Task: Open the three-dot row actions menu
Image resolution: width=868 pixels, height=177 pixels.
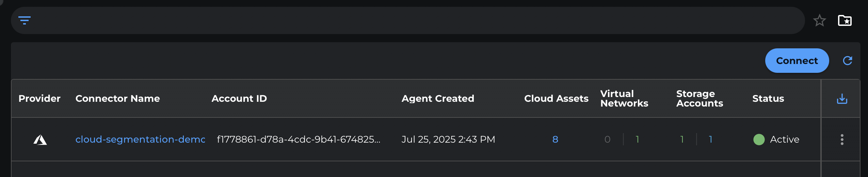Action: tap(842, 140)
